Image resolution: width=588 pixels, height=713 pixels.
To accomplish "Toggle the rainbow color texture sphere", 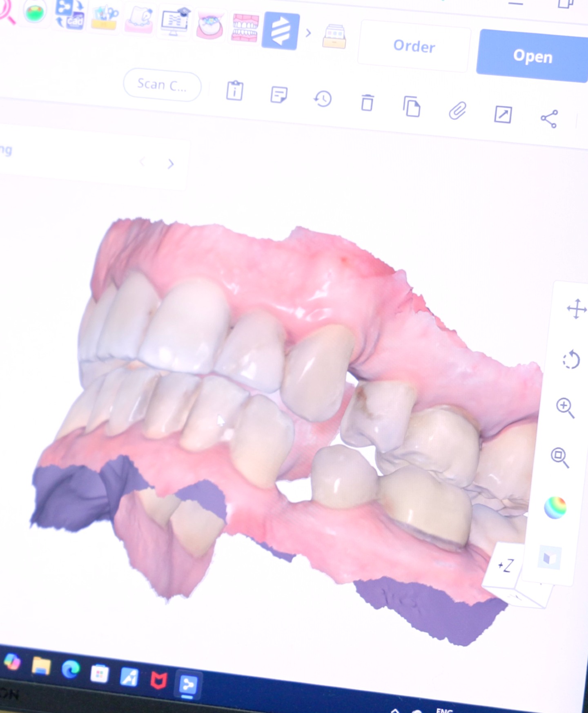I will point(555,507).
